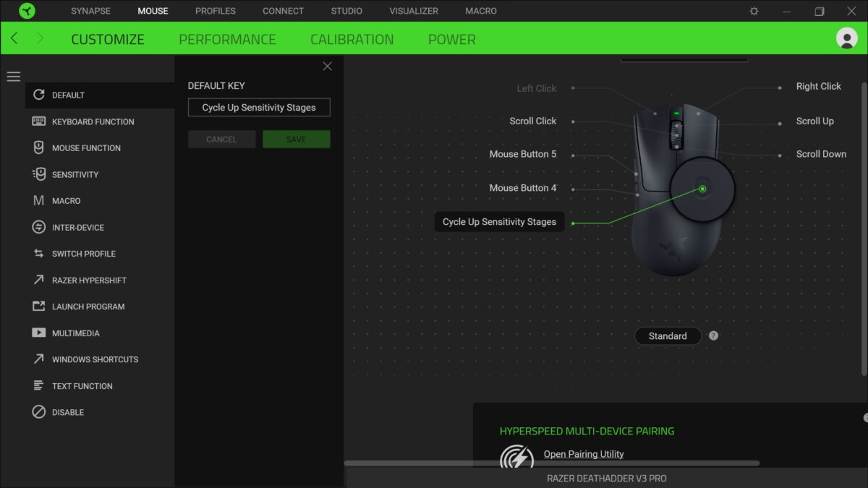Select the Switch Profile arrows icon
This screenshot has height=488, width=868.
tap(39, 254)
